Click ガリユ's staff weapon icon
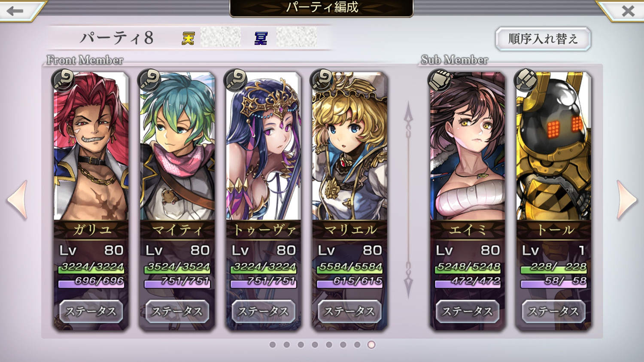 63,80
